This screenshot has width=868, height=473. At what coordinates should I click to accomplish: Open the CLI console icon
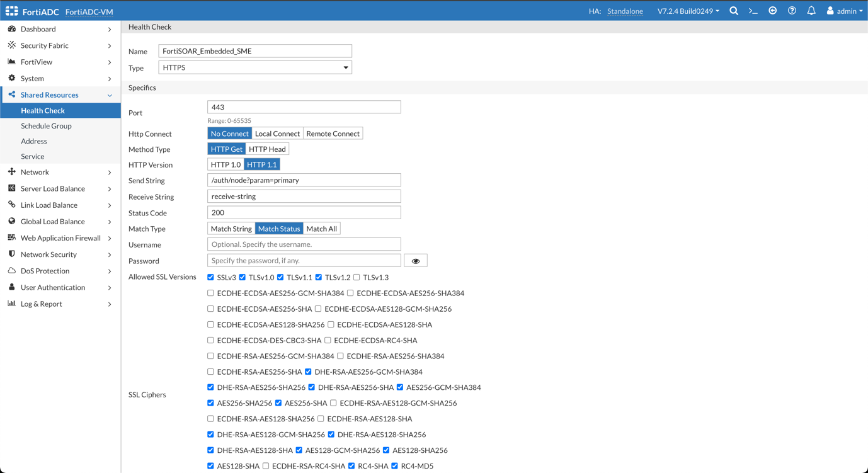753,11
